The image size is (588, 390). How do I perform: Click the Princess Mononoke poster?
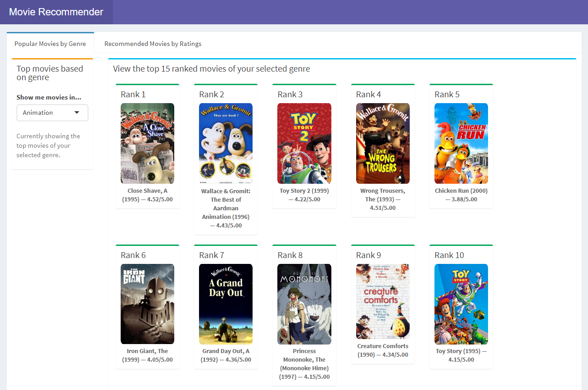(x=304, y=304)
